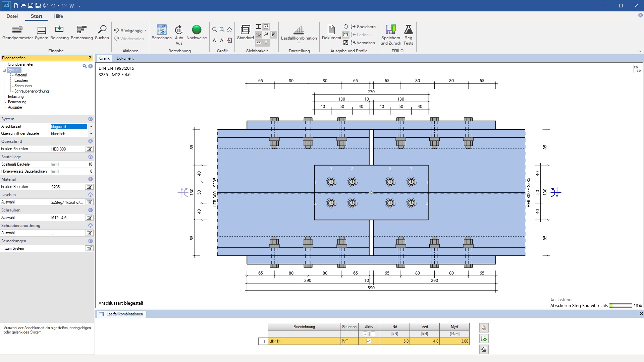The image size is (644, 362).
Task: Check the header Aktiv select-all checkbox
Action: coord(365,334)
